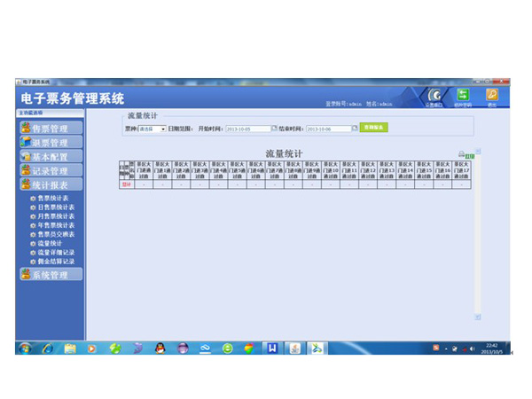532x399 pixels.
Task: Click gear icon beside 佣金结算记录
Action: click(x=33, y=262)
